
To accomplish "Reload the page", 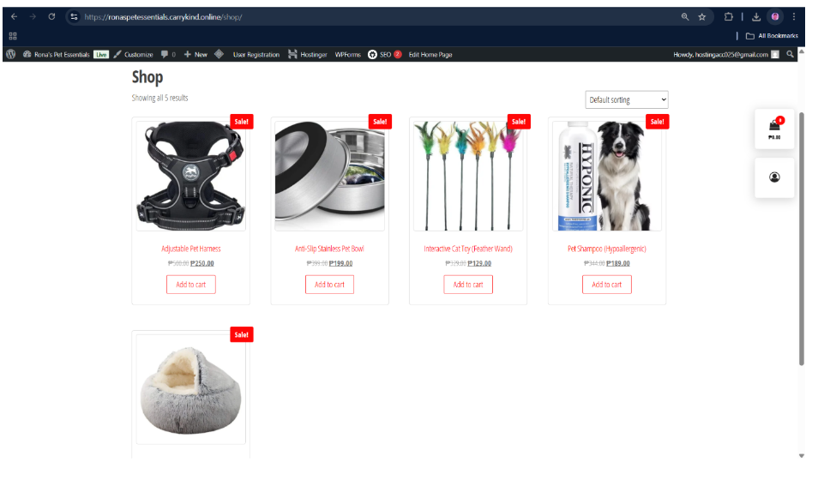I will click(x=51, y=16).
